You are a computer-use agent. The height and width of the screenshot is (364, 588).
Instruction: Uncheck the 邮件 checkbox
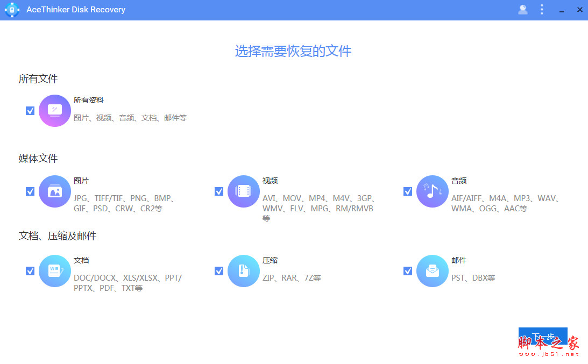pos(407,271)
